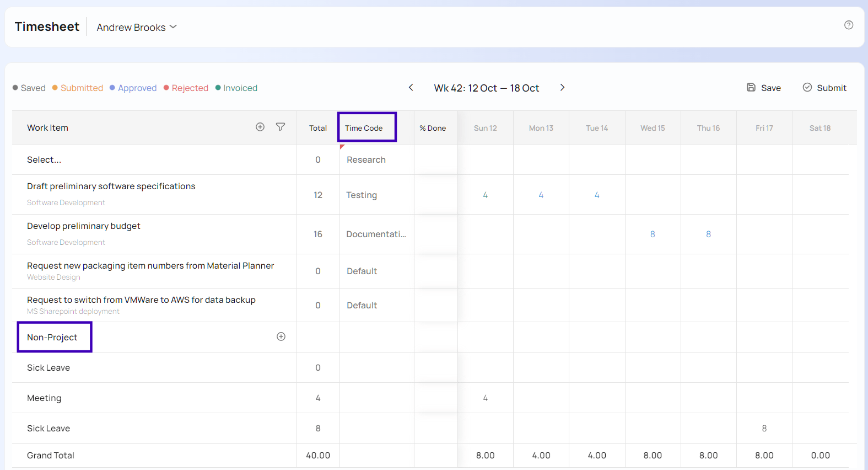Image resolution: width=868 pixels, height=470 pixels.
Task: Change the Research time code dropdown
Action: pos(377,159)
